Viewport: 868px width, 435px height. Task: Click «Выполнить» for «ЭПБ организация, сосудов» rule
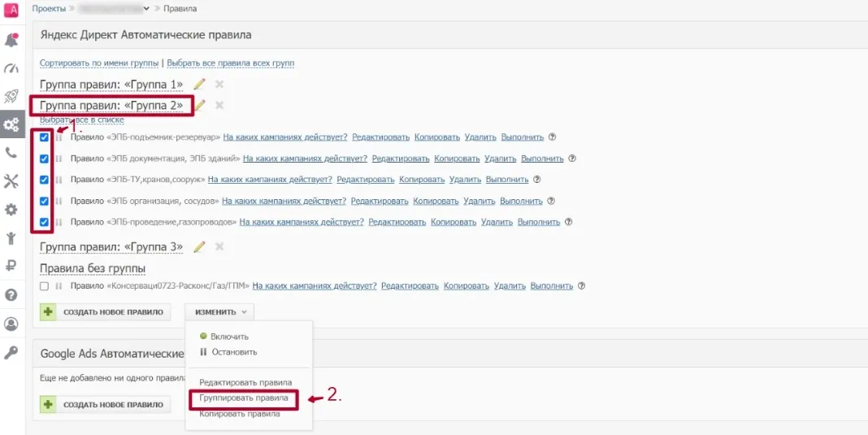click(521, 201)
